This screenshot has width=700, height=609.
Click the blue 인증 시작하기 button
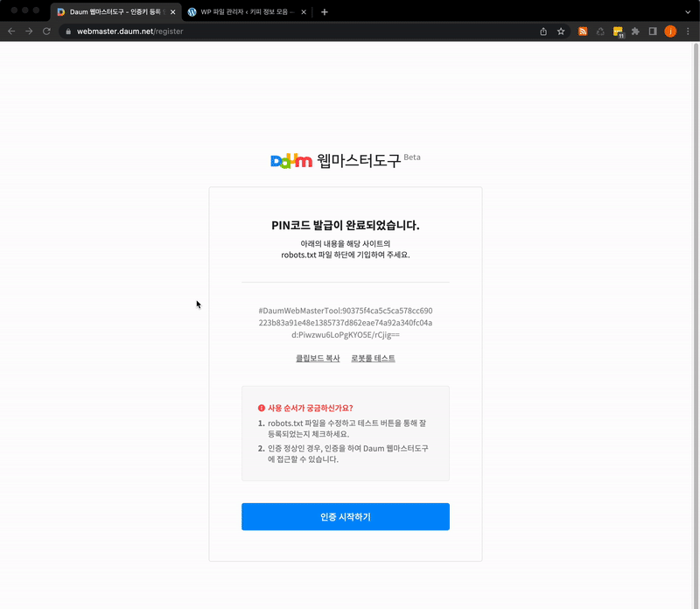[346, 516]
